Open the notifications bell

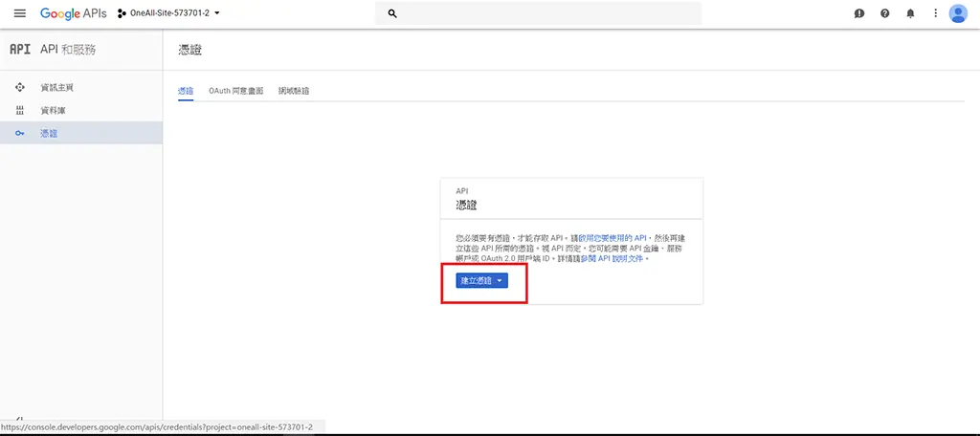pyautogui.click(x=911, y=13)
